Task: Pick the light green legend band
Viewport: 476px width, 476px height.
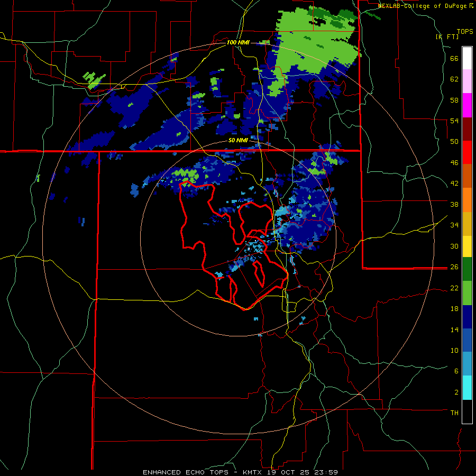Action: 467,293
